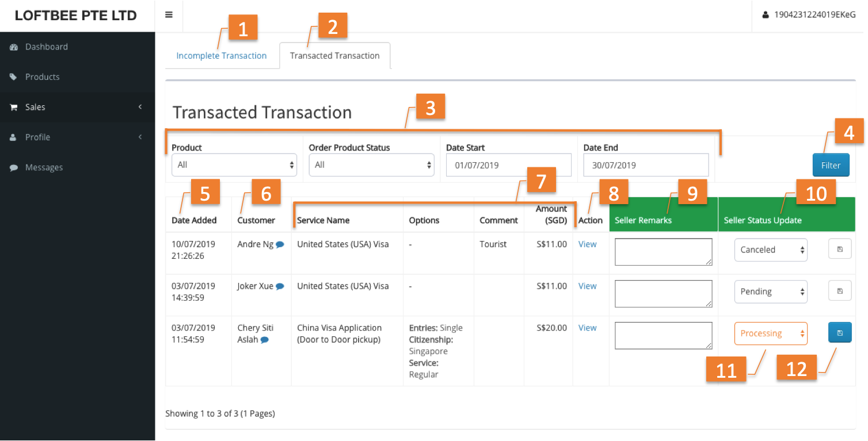This screenshot has width=868, height=441.
Task: Click the hamburger menu toggle icon
Action: [x=169, y=16]
